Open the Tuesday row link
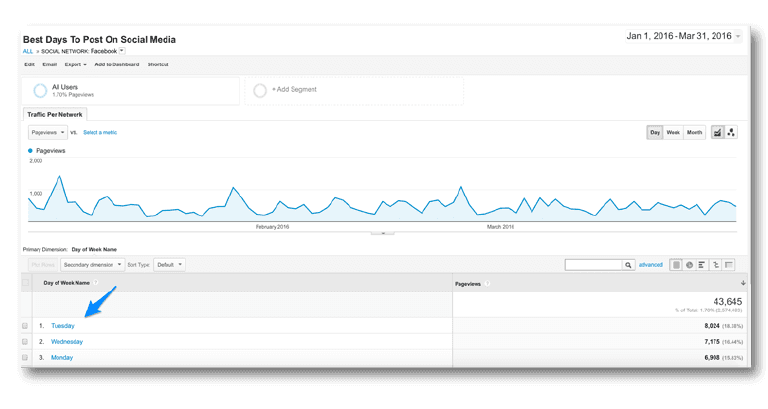This screenshot has height=409, width=768. click(63, 326)
